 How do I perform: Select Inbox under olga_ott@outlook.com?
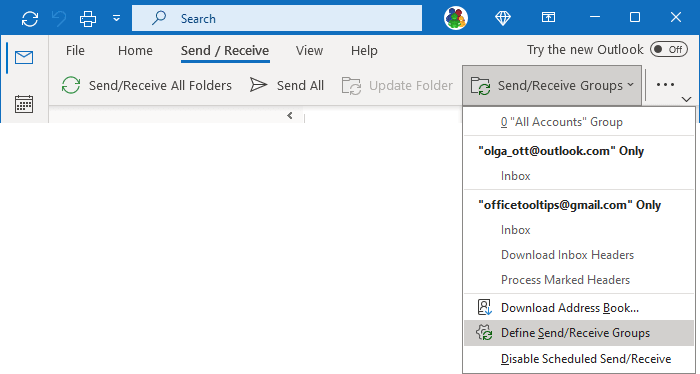click(x=579, y=176)
